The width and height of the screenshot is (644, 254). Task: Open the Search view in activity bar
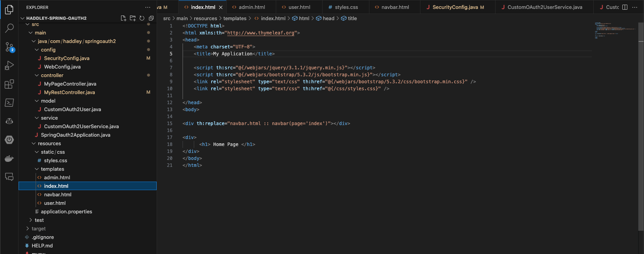point(9,28)
